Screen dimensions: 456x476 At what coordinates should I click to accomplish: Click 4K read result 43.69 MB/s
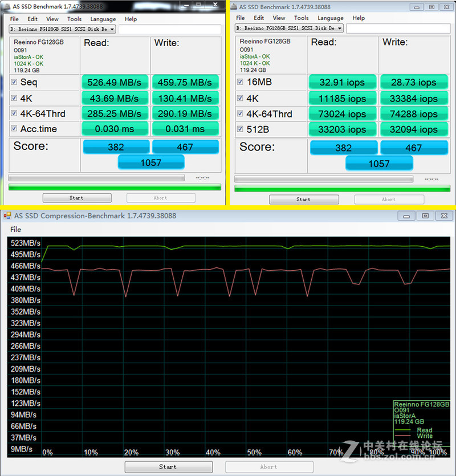[x=115, y=99]
